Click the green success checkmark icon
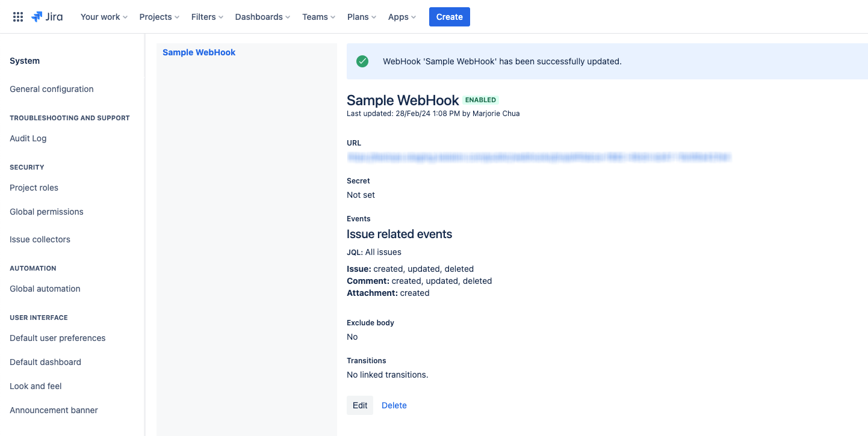Viewport: 868px width, 436px height. point(362,61)
